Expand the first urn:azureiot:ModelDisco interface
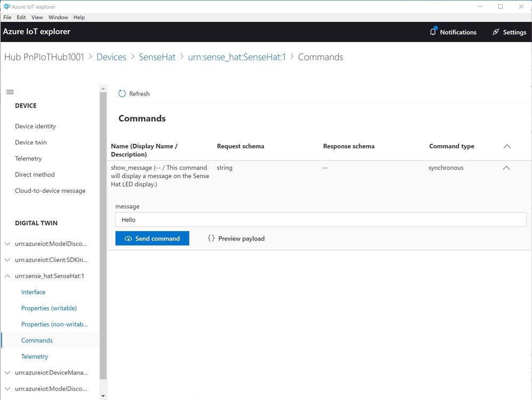Screen dimensions: 532x400 [x=7, y=243]
